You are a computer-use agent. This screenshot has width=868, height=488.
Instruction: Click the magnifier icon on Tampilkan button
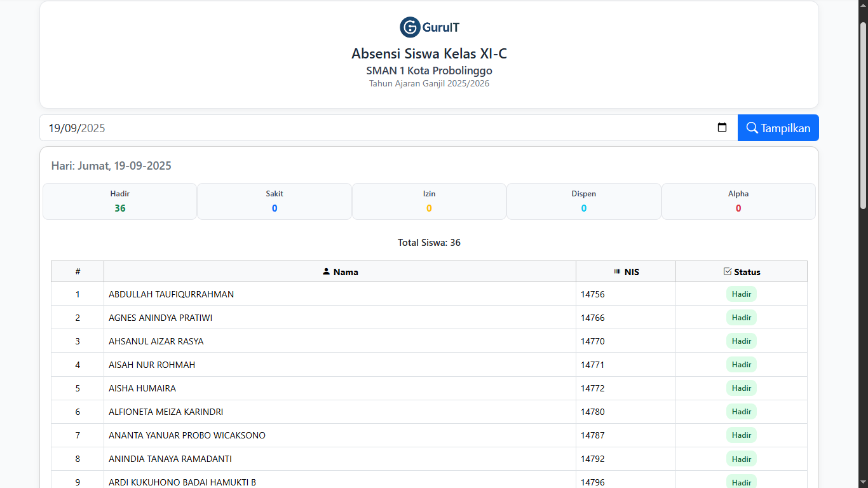pyautogui.click(x=752, y=128)
